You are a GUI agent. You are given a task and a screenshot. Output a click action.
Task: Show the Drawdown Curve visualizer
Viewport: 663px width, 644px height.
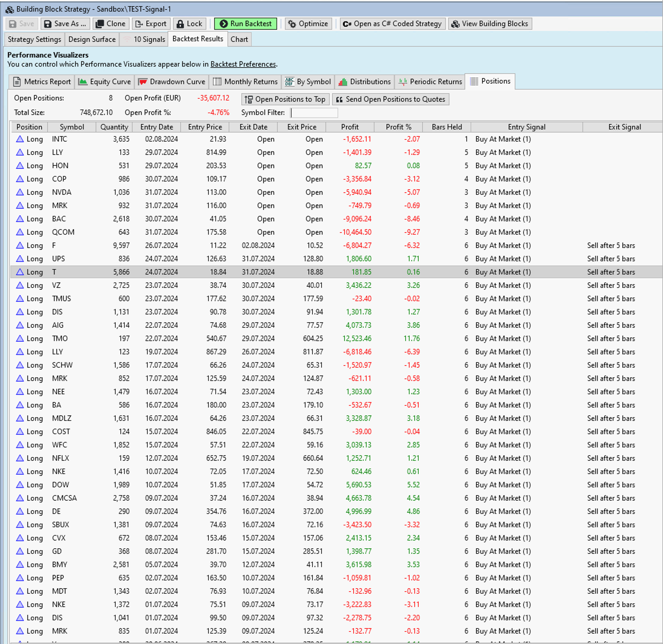(172, 82)
